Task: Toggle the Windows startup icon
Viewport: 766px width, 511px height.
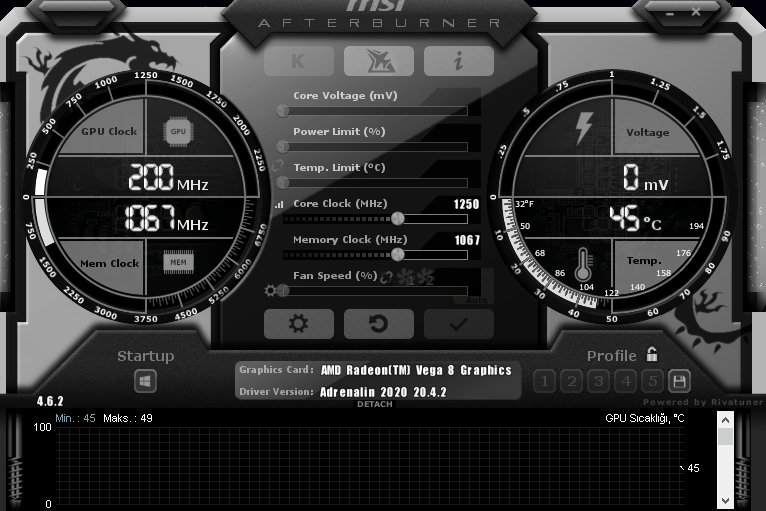Action: [x=145, y=381]
